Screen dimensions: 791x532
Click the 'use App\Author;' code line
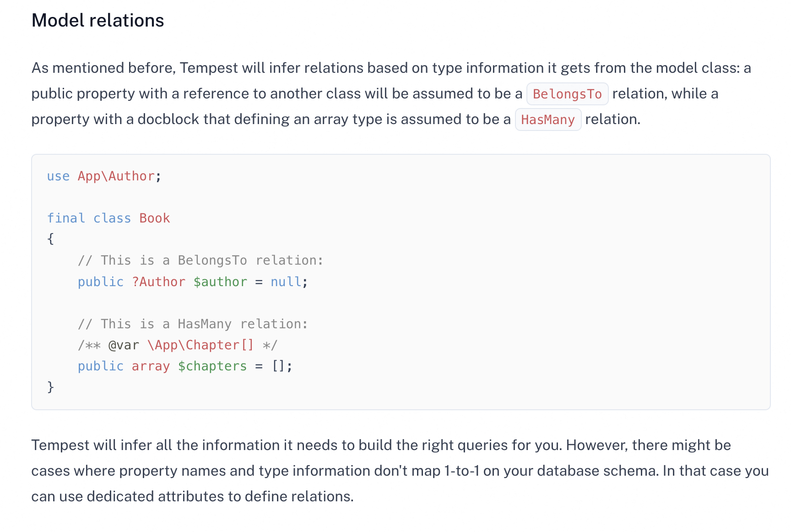click(104, 176)
